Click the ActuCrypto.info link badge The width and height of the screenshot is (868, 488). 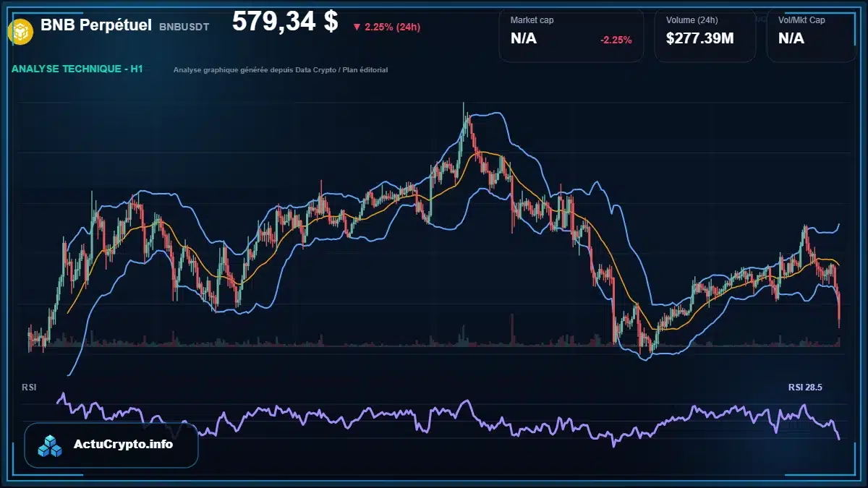click(x=111, y=445)
